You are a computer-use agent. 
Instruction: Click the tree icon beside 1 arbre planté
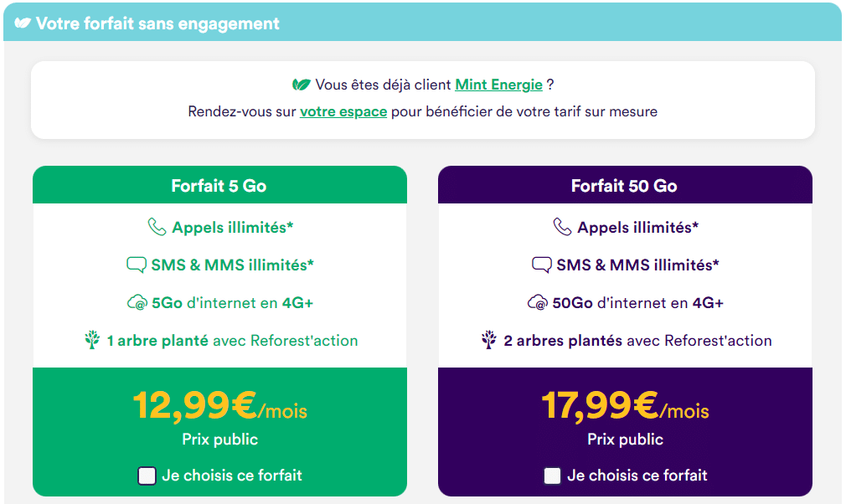click(x=92, y=340)
